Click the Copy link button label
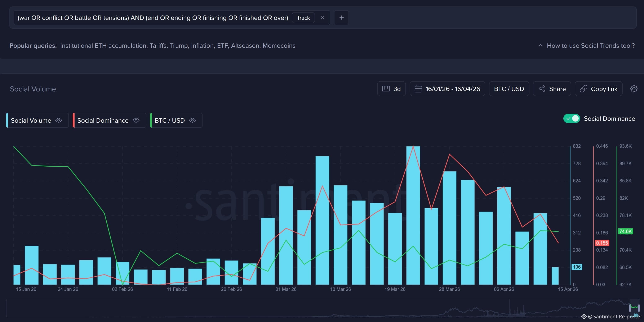The height and width of the screenshot is (322, 644). point(604,89)
